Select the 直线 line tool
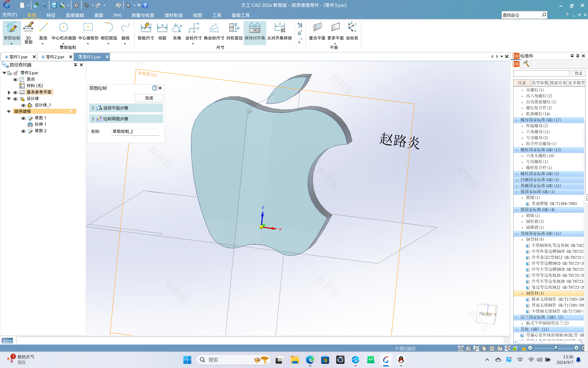Image resolution: width=588 pixels, height=368 pixels. pyautogui.click(x=43, y=32)
